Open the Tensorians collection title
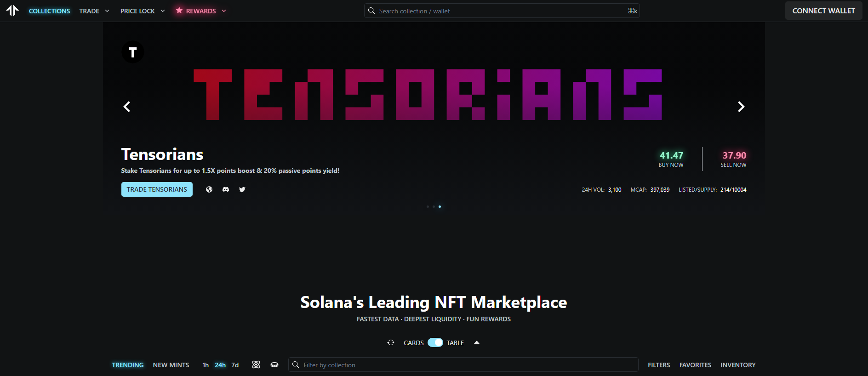868x376 pixels. pos(162,154)
